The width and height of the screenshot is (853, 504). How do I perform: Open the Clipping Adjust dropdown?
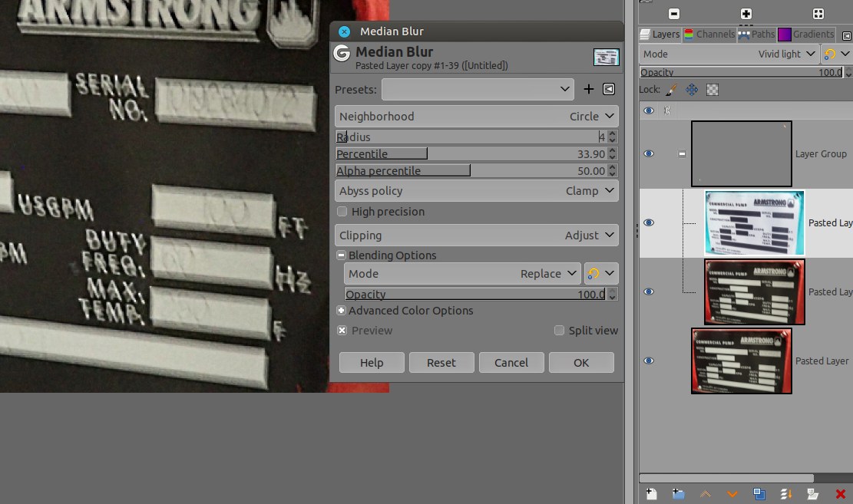point(477,236)
